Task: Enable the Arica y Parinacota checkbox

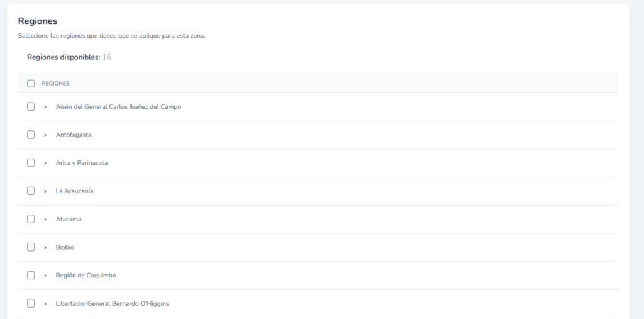Action: click(31, 163)
